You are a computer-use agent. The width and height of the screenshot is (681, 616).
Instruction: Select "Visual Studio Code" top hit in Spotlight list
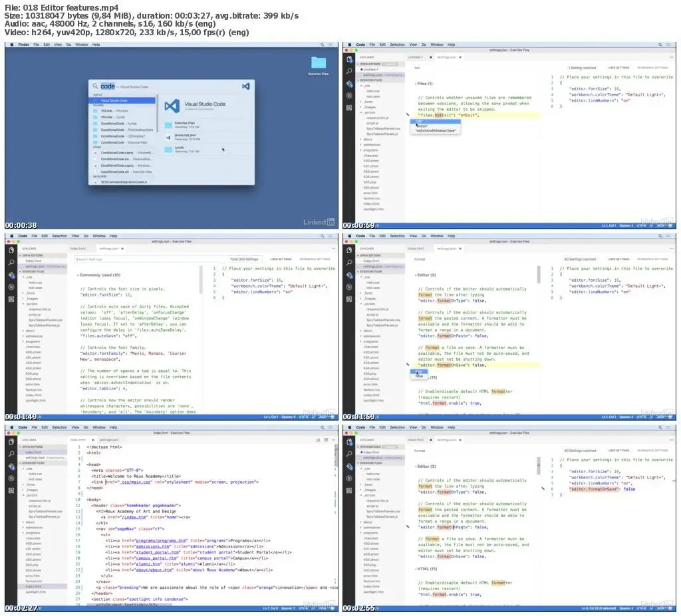pos(124,100)
